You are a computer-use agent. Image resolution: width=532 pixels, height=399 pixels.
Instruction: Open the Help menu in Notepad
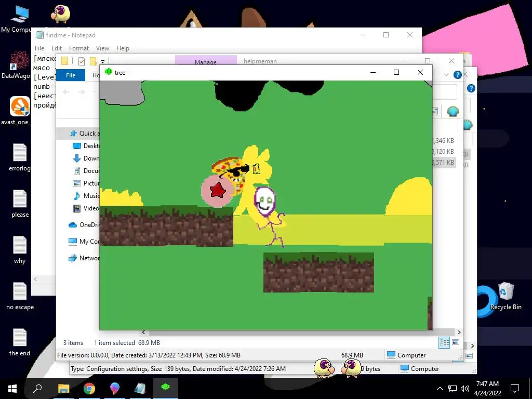click(123, 48)
